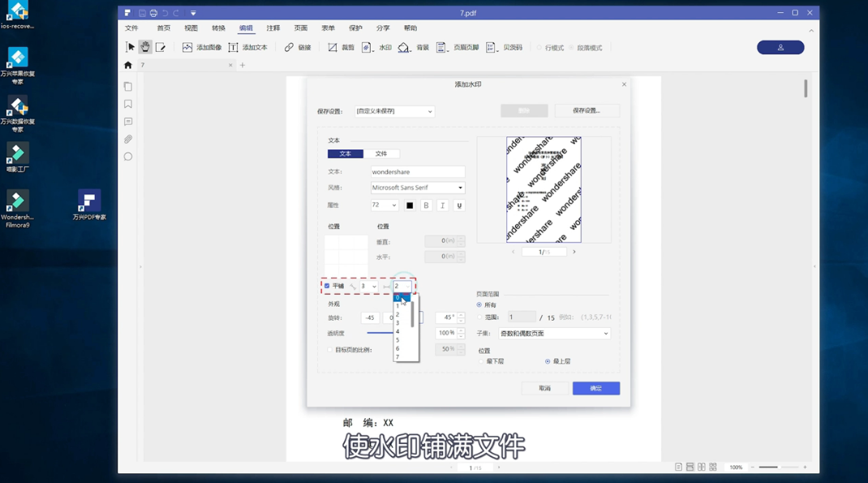
Task: Switch to the 文件 tab in the watermark dialog
Action: point(381,153)
